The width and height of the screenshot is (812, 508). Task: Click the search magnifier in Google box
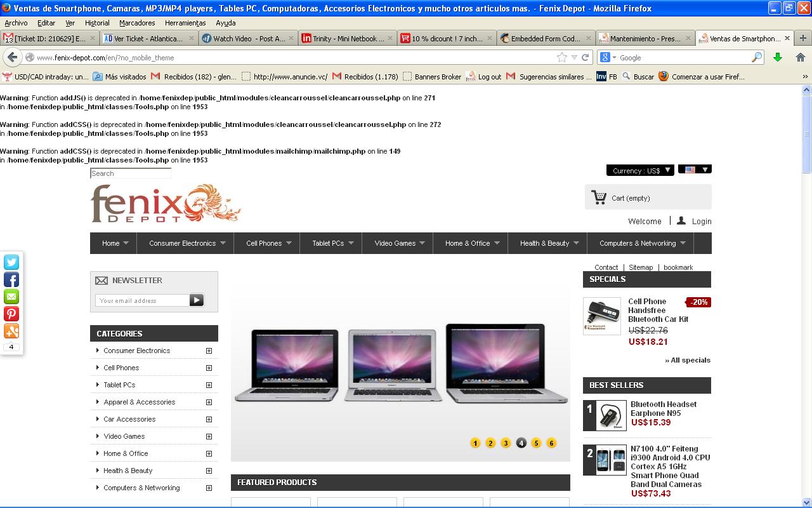pyautogui.click(x=756, y=57)
